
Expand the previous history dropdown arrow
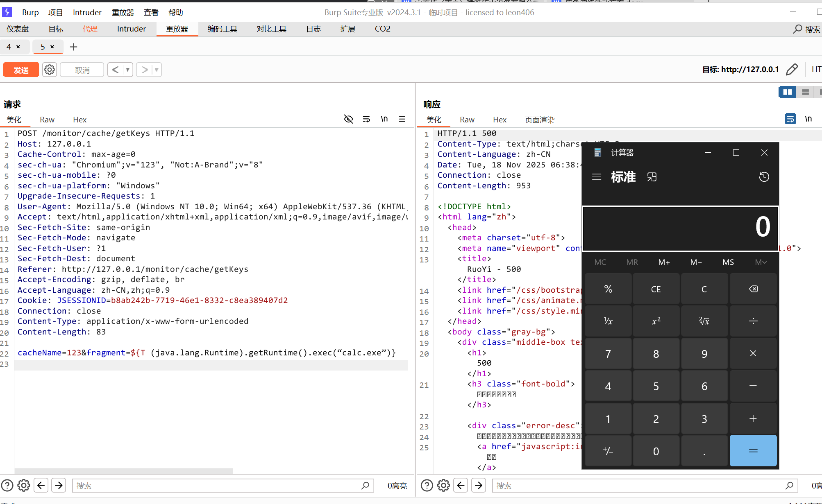(128, 70)
